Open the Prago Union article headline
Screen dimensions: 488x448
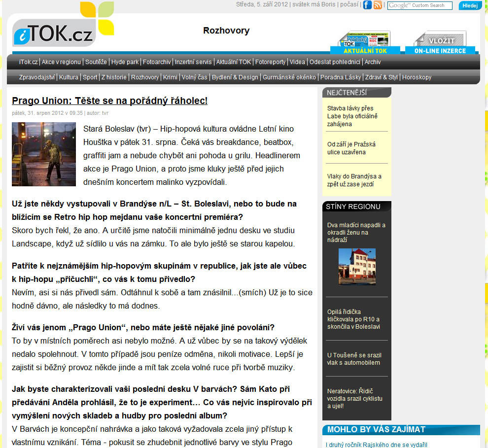109,101
